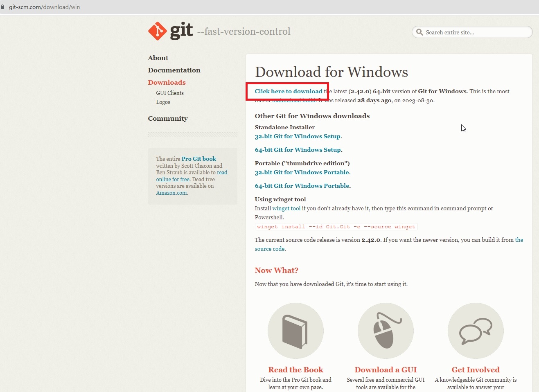539x392 pixels.
Task: Open the Documentation section
Action: click(x=174, y=70)
